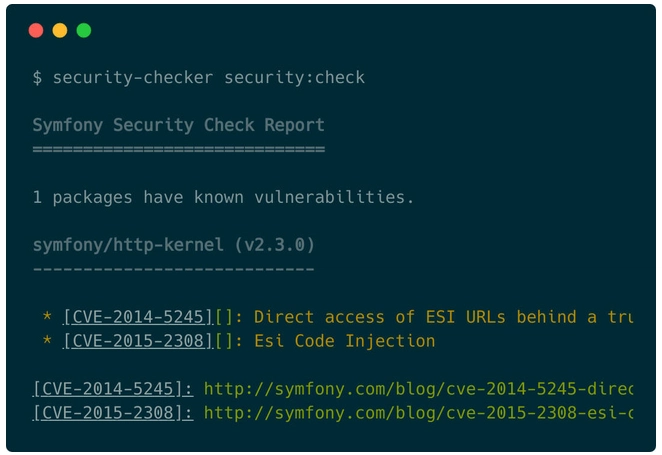
Task: Click the dollar sign shell prompt
Action: click(37, 78)
